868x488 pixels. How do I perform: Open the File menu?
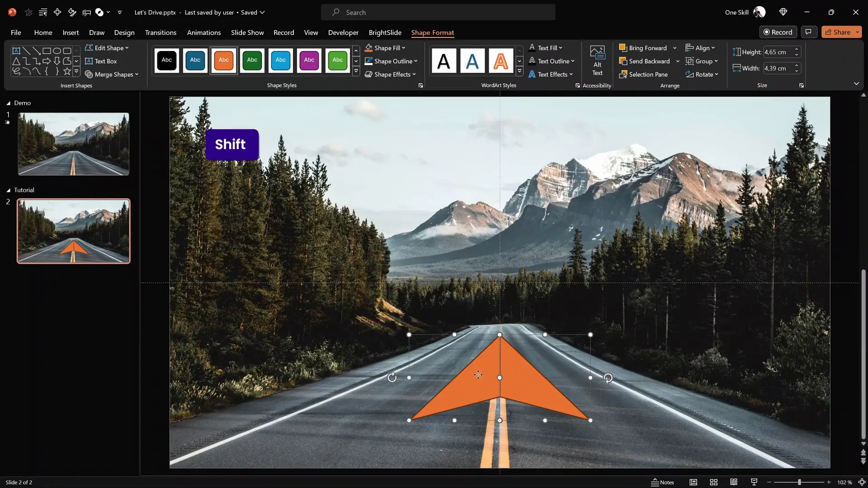pos(16,33)
